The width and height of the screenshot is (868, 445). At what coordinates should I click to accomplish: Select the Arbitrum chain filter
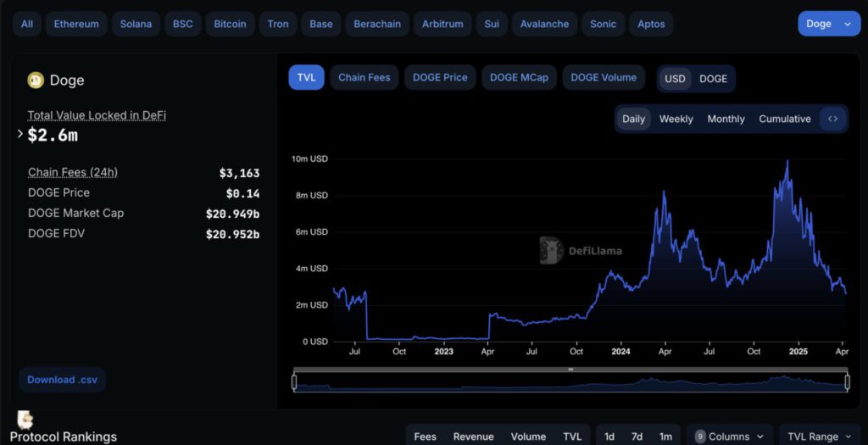pyautogui.click(x=442, y=25)
